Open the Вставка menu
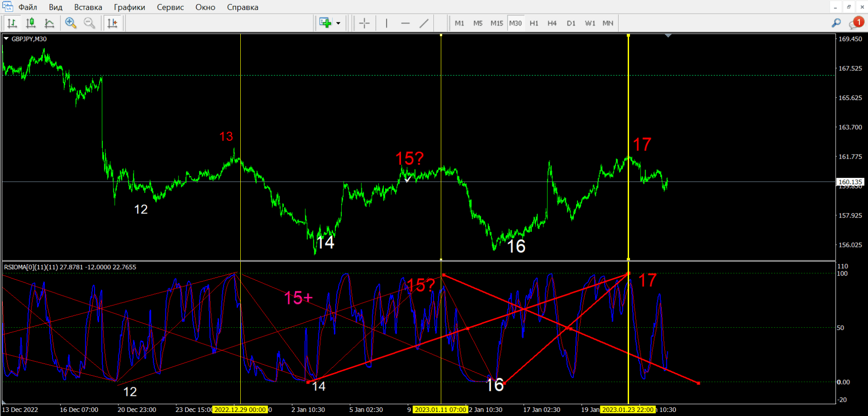 coord(88,7)
